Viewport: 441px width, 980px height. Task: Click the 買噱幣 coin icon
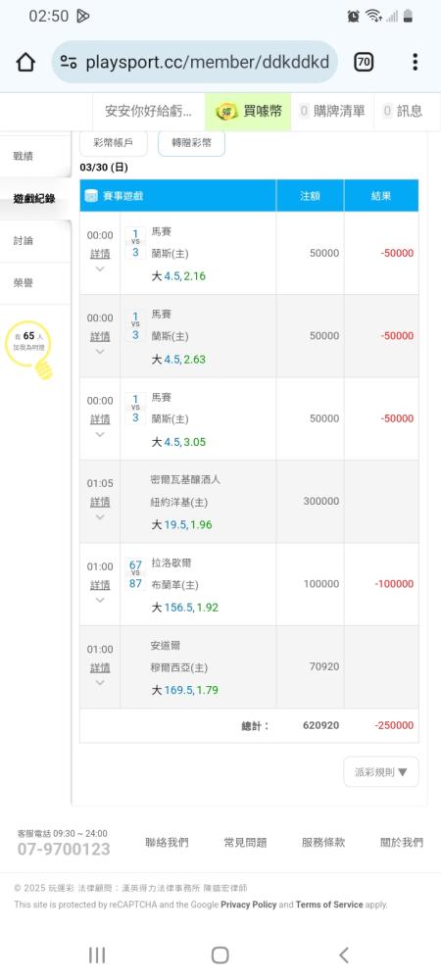coord(226,112)
